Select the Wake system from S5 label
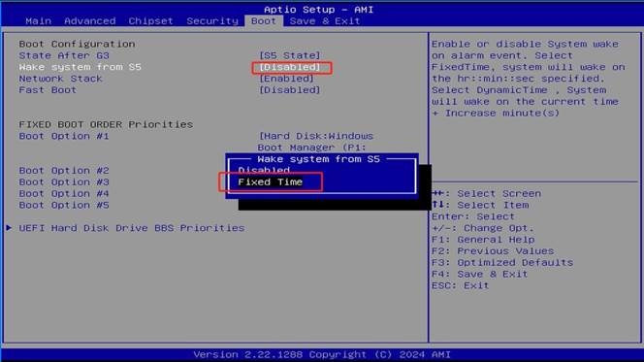 80,67
